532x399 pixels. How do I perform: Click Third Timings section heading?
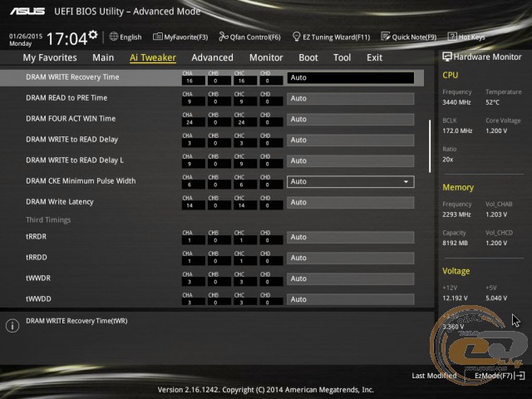[x=48, y=219]
